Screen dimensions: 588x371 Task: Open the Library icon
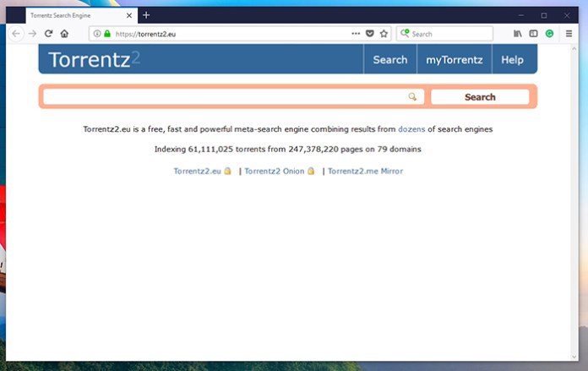[518, 34]
